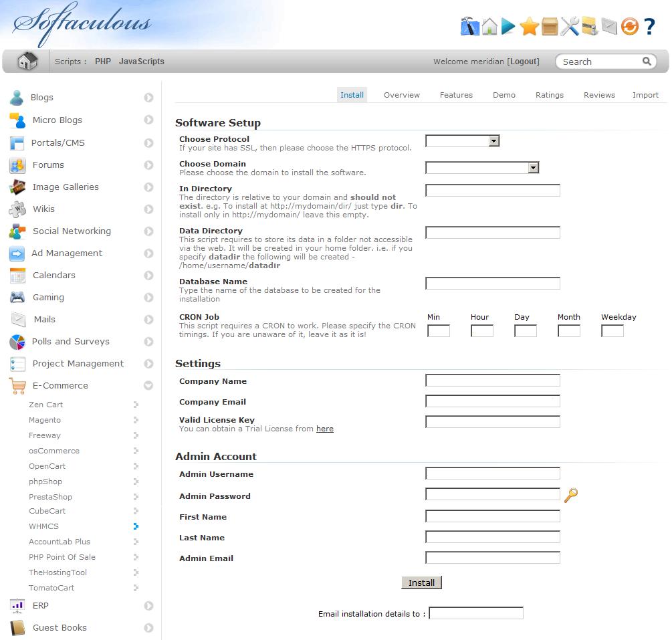
Task: Switch to the Reviews tab
Action: [598, 95]
